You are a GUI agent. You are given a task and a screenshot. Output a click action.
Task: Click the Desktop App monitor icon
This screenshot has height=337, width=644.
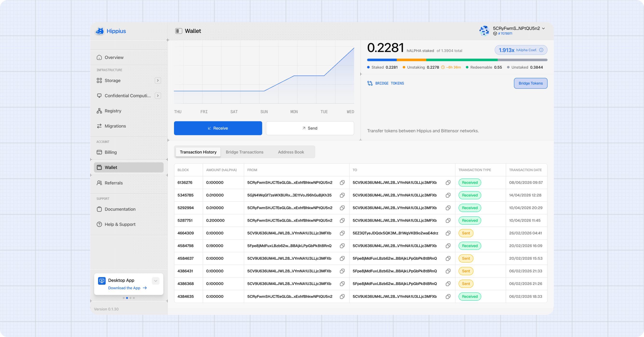[102, 281]
